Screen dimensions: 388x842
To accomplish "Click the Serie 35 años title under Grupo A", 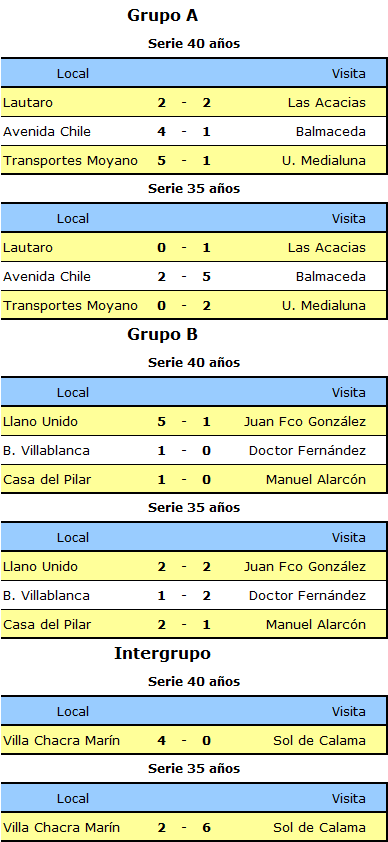I will (194, 188).
